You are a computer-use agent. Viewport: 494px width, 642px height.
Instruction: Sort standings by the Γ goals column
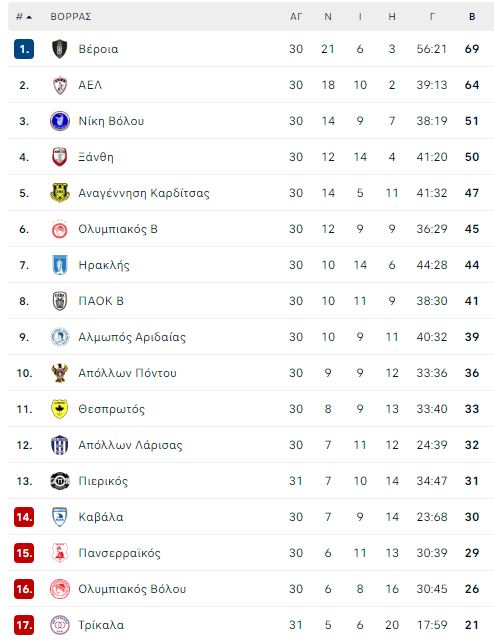tap(432, 17)
